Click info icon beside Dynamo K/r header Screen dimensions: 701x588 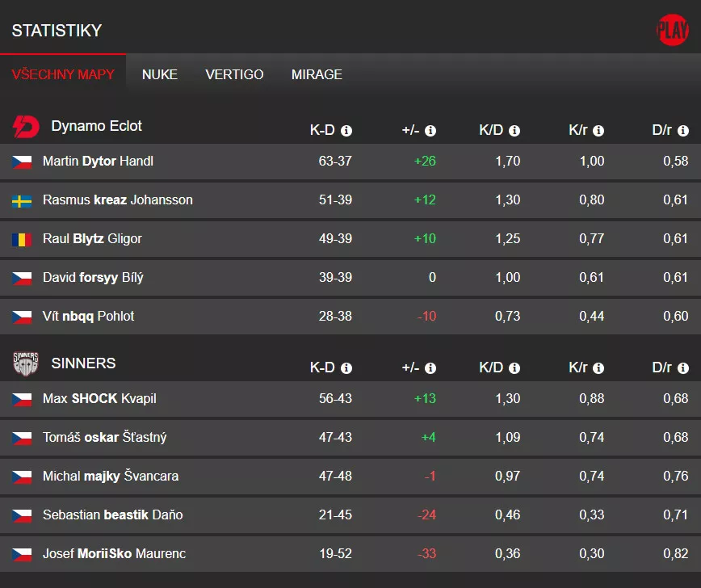click(598, 131)
